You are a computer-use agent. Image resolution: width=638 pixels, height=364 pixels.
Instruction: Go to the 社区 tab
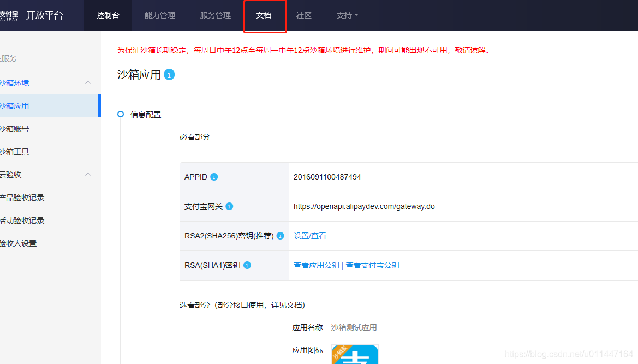click(303, 15)
